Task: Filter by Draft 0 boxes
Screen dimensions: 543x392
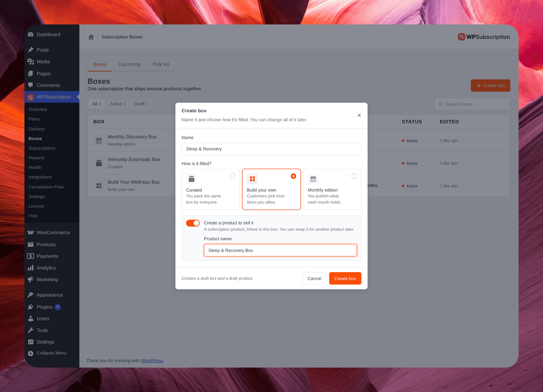Action: [x=141, y=104]
